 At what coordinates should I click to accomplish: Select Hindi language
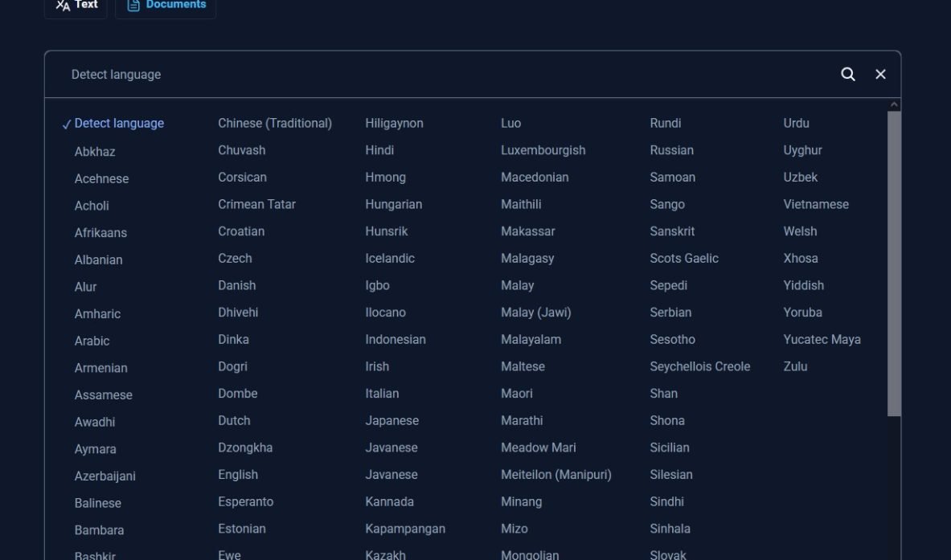click(x=379, y=150)
